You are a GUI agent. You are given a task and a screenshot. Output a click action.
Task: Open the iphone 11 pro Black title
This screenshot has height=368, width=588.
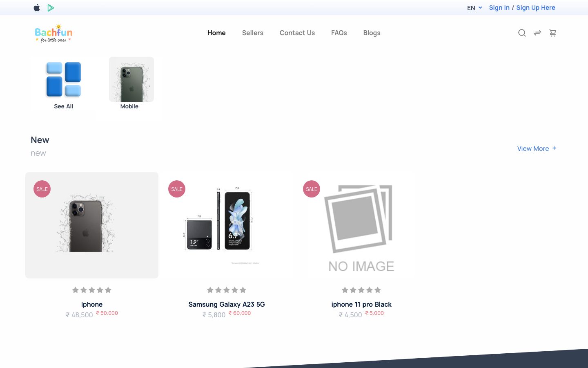361,304
